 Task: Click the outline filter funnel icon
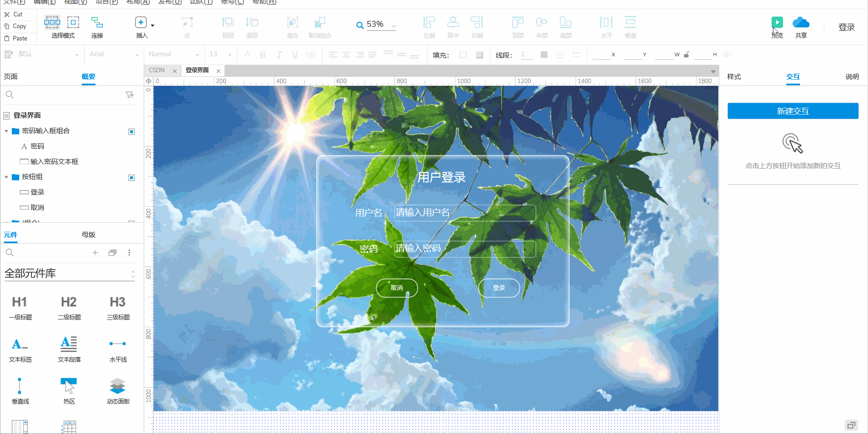click(129, 95)
